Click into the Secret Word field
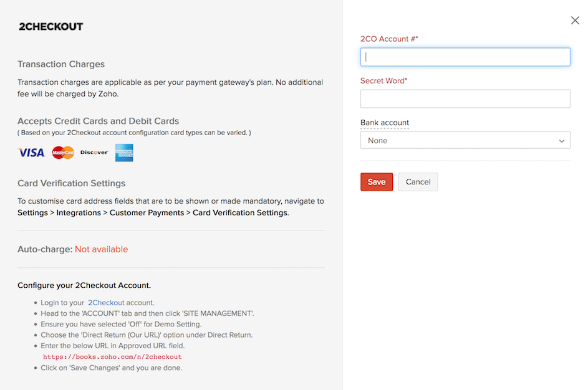This screenshot has width=588, height=390. coord(465,98)
